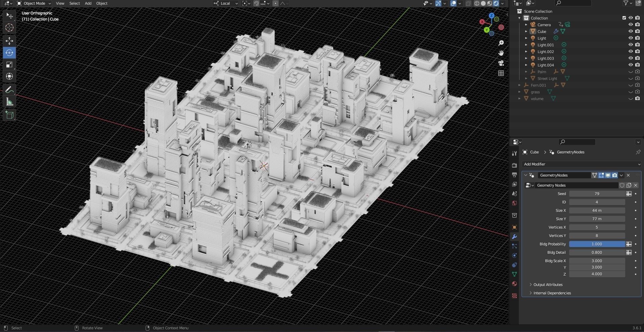
Task: Open outliner filter dropdown
Action: point(627,3)
